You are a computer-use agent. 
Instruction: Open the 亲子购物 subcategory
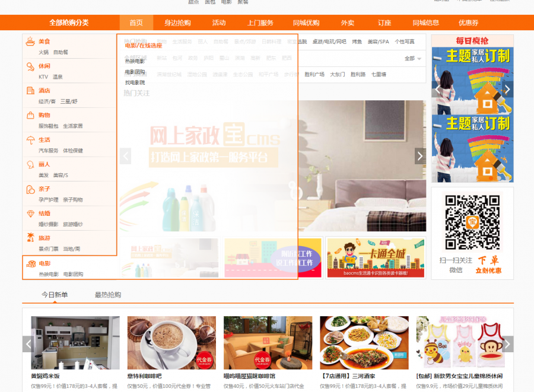[73, 200]
